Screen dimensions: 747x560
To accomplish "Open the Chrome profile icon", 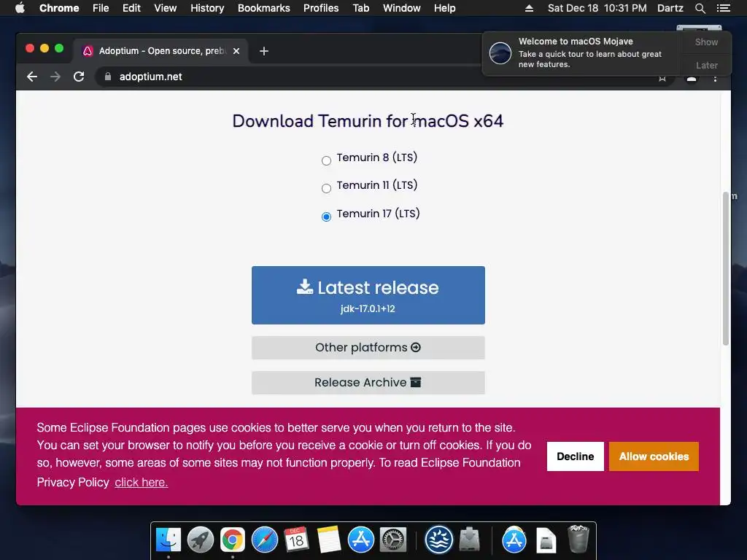I will click(692, 78).
